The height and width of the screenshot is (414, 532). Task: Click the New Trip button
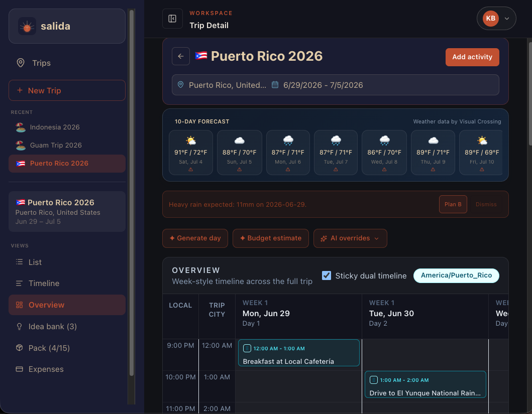pyautogui.click(x=67, y=90)
